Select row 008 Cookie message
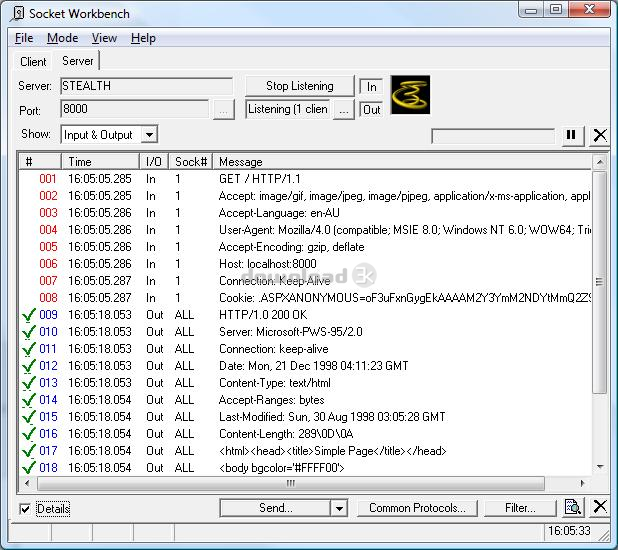Viewport: 618px width, 550px height. tap(305, 298)
